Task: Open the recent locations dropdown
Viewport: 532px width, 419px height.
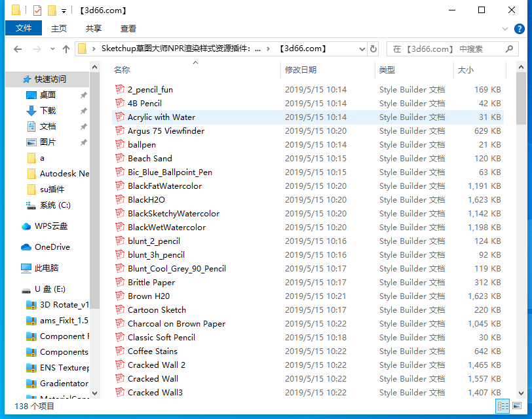Action: tap(52, 49)
